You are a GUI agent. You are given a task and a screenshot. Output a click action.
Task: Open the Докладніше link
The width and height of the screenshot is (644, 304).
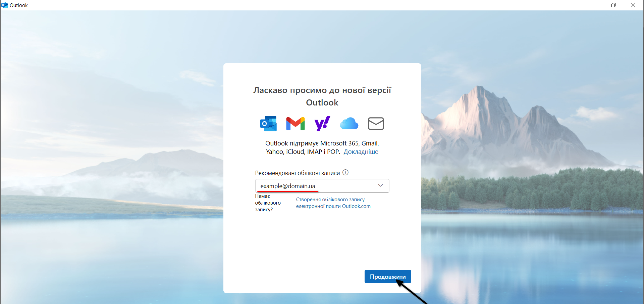pyautogui.click(x=361, y=152)
